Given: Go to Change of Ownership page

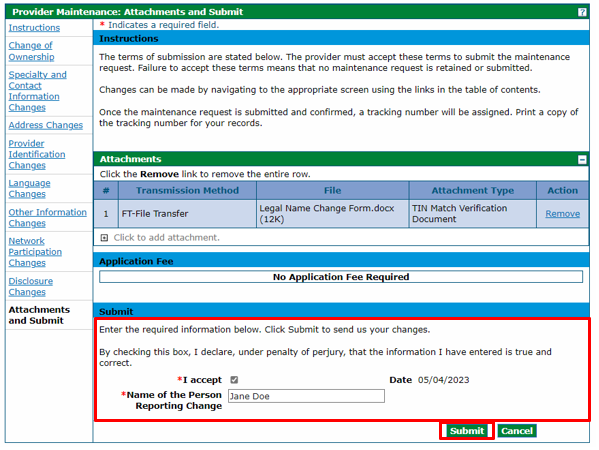Looking at the screenshot, I should pyautogui.click(x=31, y=51).
